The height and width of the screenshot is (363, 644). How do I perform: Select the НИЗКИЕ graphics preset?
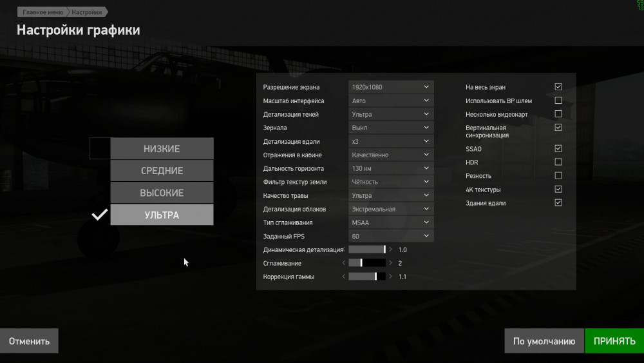(x=162, y=149)
